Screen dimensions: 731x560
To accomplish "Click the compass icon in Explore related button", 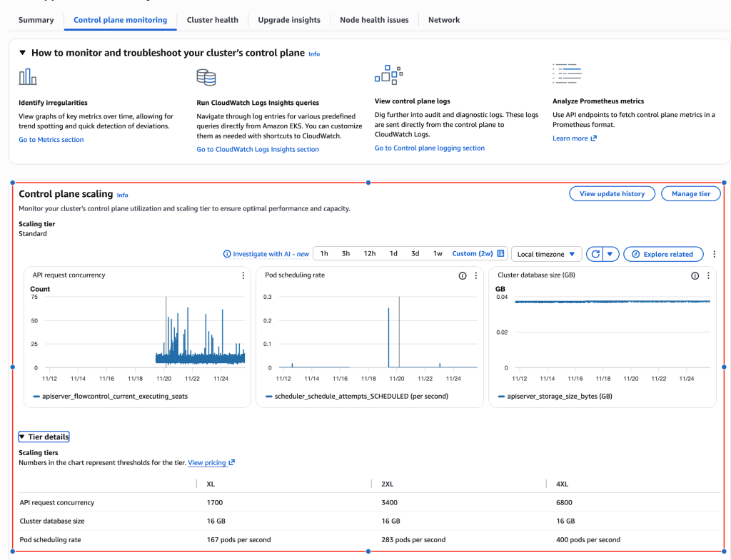I will point(637,254).
